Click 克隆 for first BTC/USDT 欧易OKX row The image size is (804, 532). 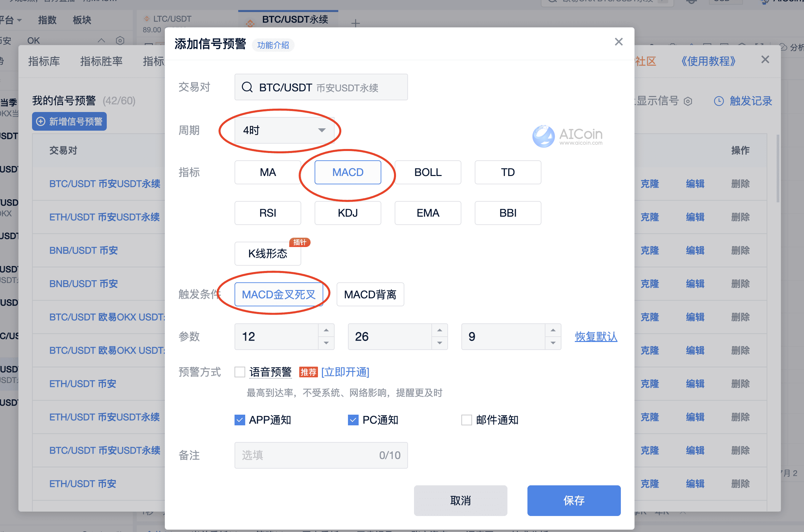650,317
